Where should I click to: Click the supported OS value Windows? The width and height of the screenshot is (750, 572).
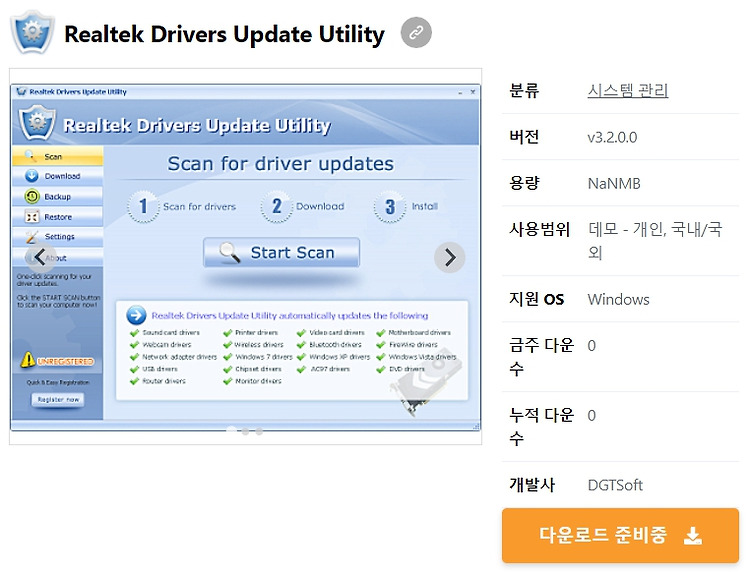tap(618, 299)
